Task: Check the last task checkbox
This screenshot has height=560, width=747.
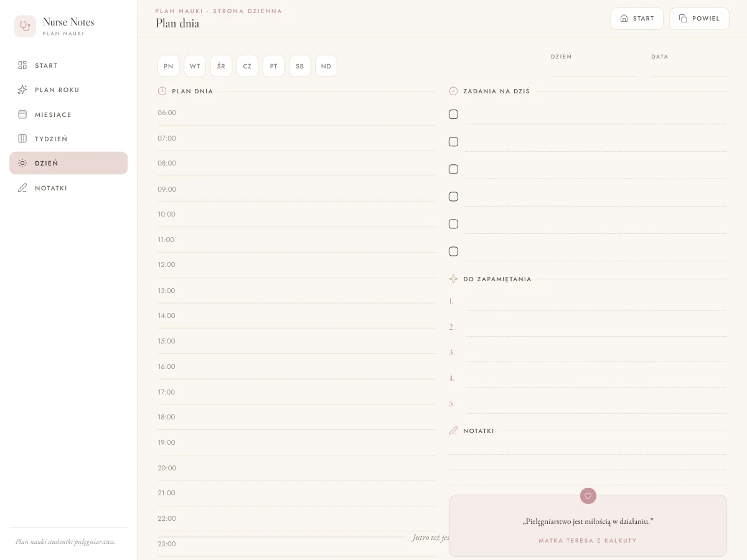Action: 453,251
